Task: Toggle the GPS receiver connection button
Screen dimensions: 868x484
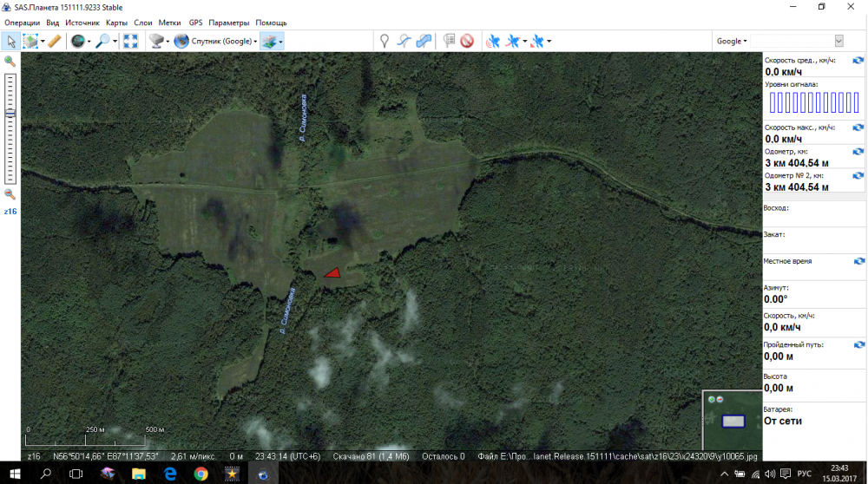Action: (493, 41)
